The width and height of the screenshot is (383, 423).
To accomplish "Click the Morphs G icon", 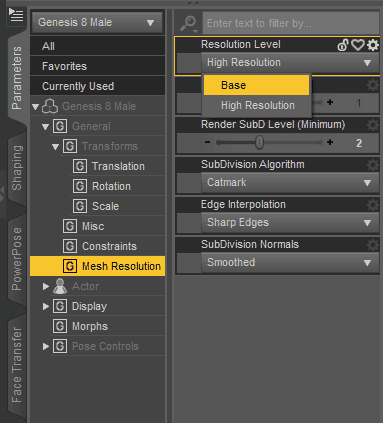I will tap(60, 326).
